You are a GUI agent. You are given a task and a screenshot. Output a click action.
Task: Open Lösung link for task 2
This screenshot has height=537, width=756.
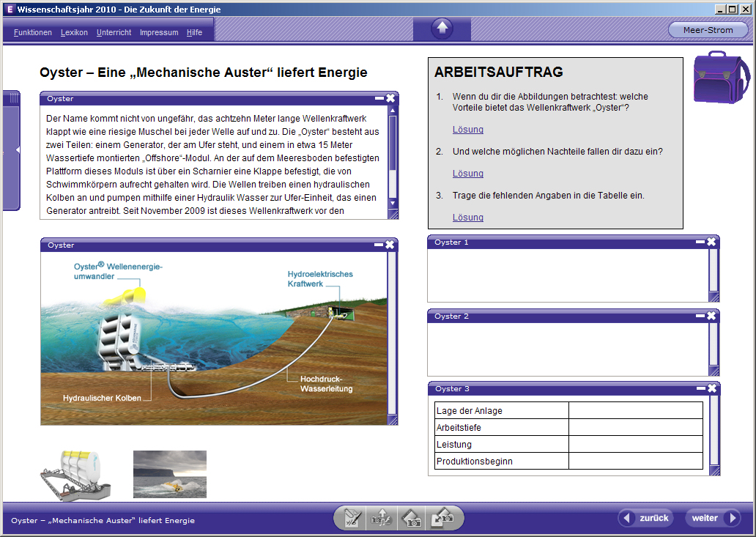click(467, 173)
